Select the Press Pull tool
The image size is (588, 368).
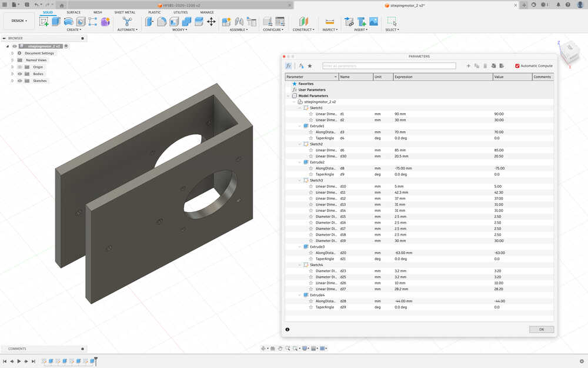pos(149,21)
